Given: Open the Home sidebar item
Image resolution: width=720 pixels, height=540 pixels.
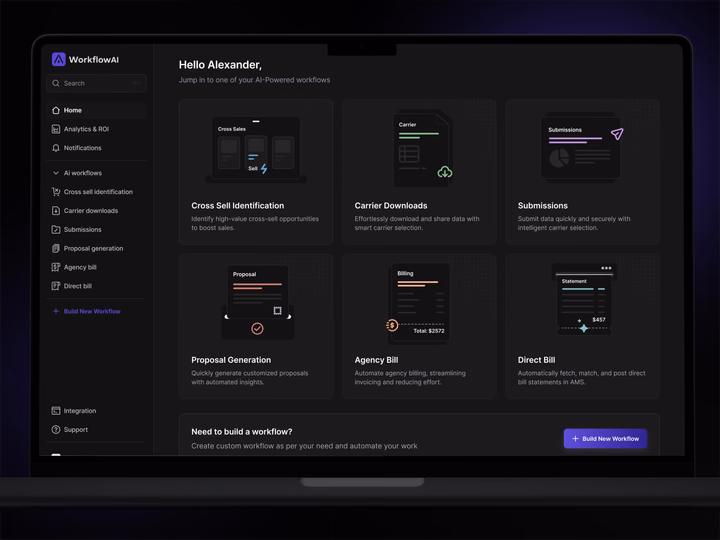Looking at the screenshot, I should click(x=96, y=110).
